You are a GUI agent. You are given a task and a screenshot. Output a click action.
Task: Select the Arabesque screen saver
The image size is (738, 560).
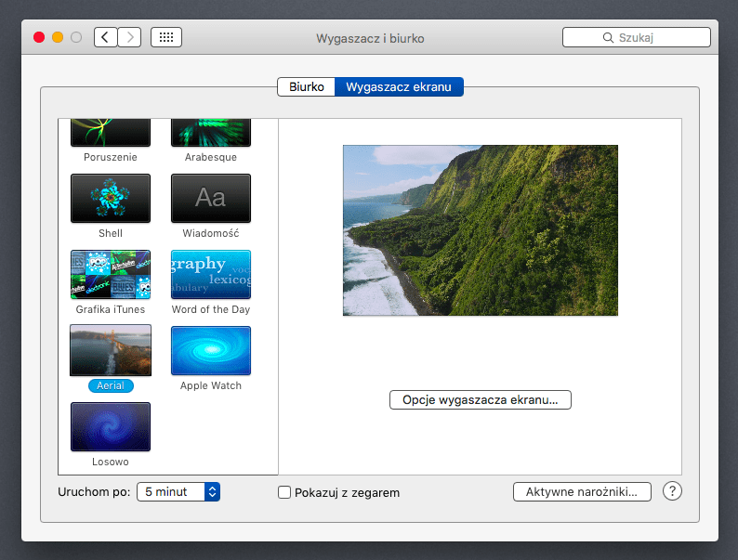[210, 134]
